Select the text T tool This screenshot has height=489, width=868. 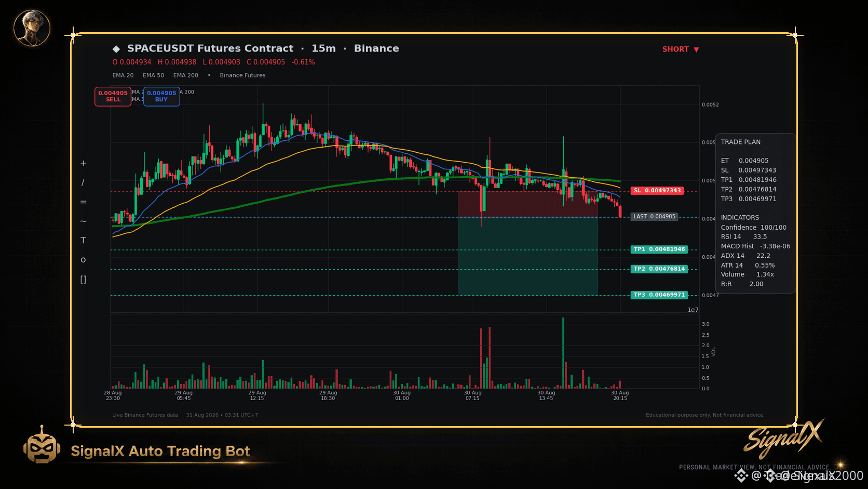coord(83,241)
